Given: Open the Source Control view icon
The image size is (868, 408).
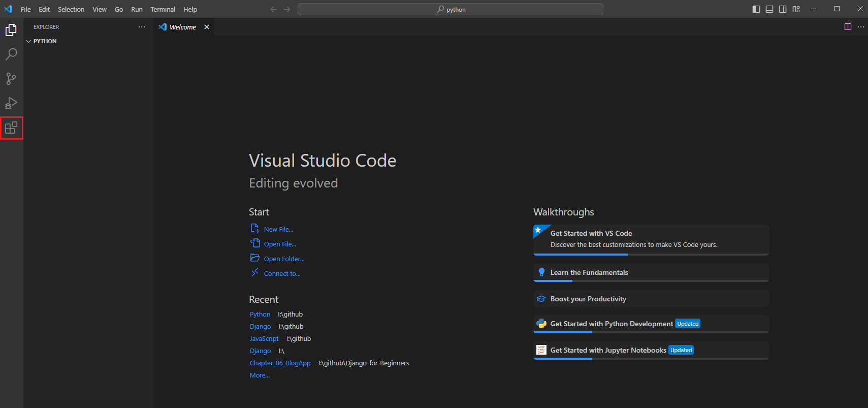Looking at the screenshot, I should (x=11, y=79).
